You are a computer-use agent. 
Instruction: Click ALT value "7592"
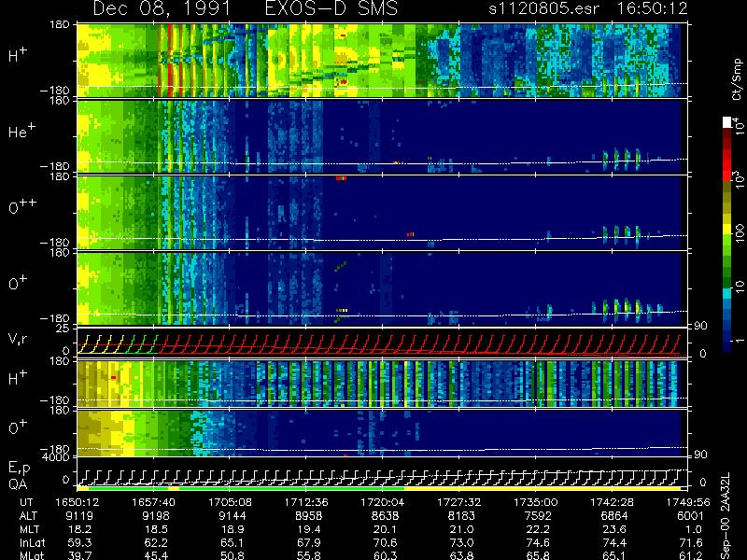pyautogui.click(x=539, y=516)
